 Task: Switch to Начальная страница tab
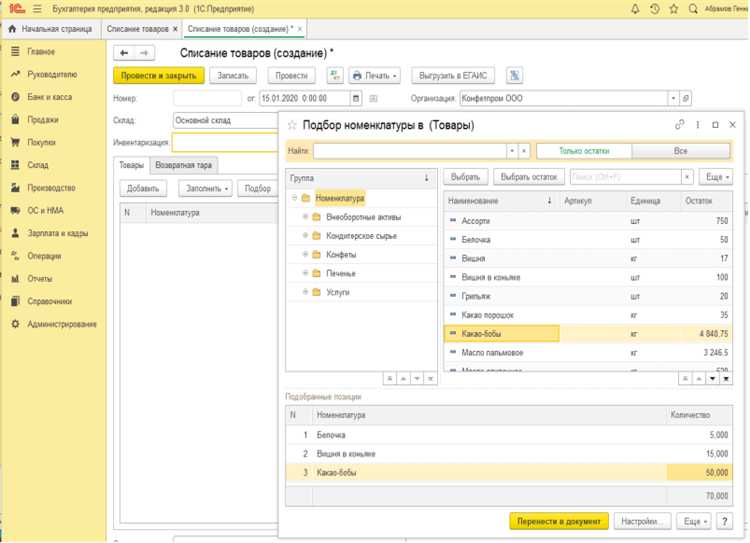pyautogui.click(x=51, y=29)
